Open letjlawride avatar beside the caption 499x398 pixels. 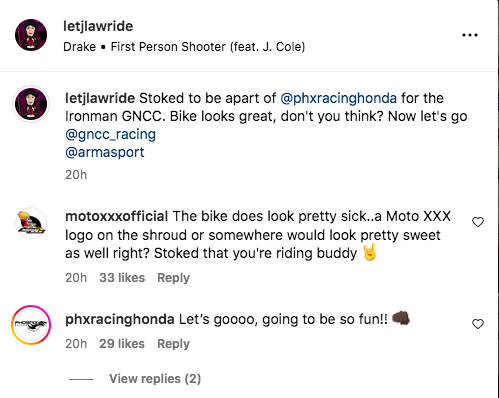[x=31, y=104]
